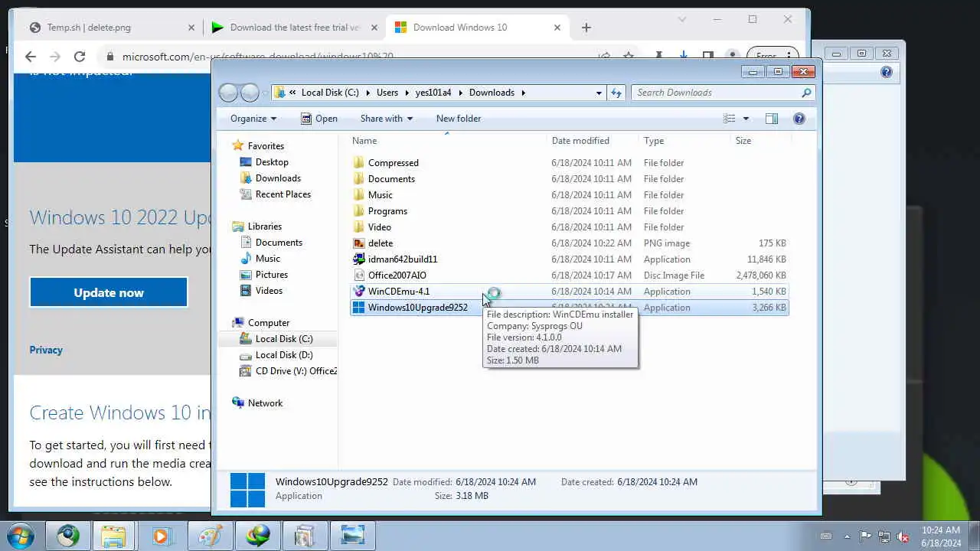Click the Chrome address bar URL
Screen dimensions: 980x551
point(257,57)
